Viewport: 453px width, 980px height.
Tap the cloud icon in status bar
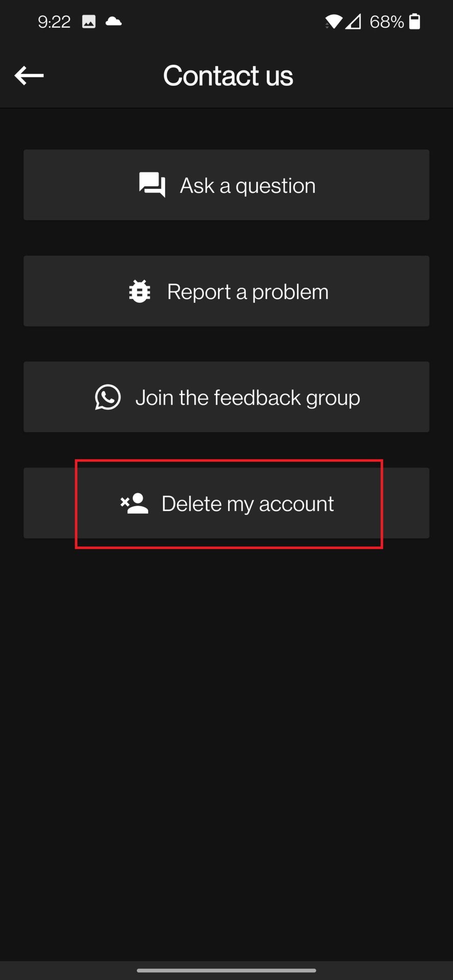(x=113, y=21)
